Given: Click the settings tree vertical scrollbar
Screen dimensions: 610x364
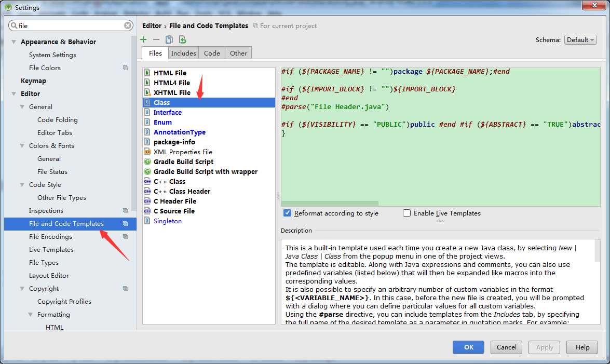Looking at the screenshot, I should click(134, 123).
